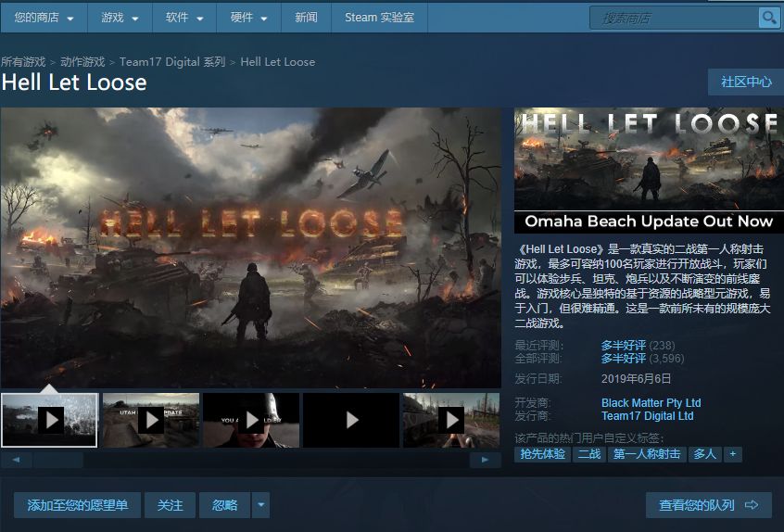Click the main Hell Let Loose screenshot

(251, 247)
